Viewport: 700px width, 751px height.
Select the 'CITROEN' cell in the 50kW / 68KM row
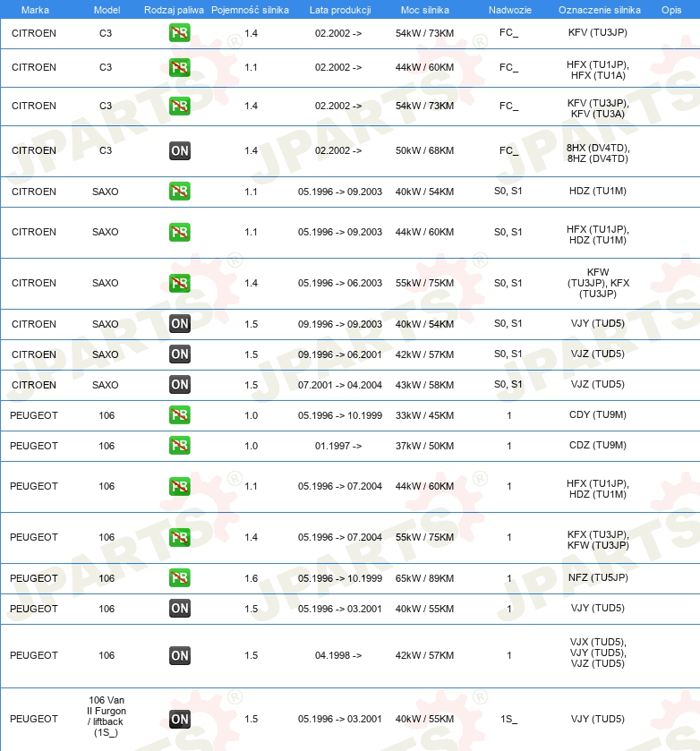click(x=33, y=150)
